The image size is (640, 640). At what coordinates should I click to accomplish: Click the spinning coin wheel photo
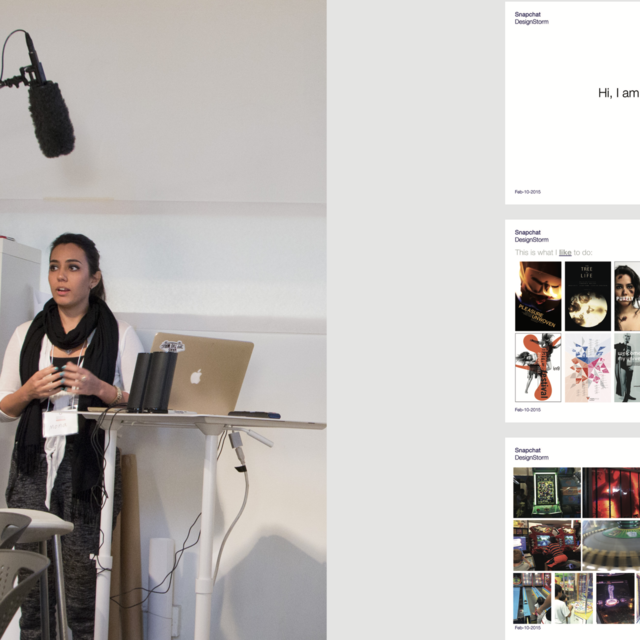611,545
